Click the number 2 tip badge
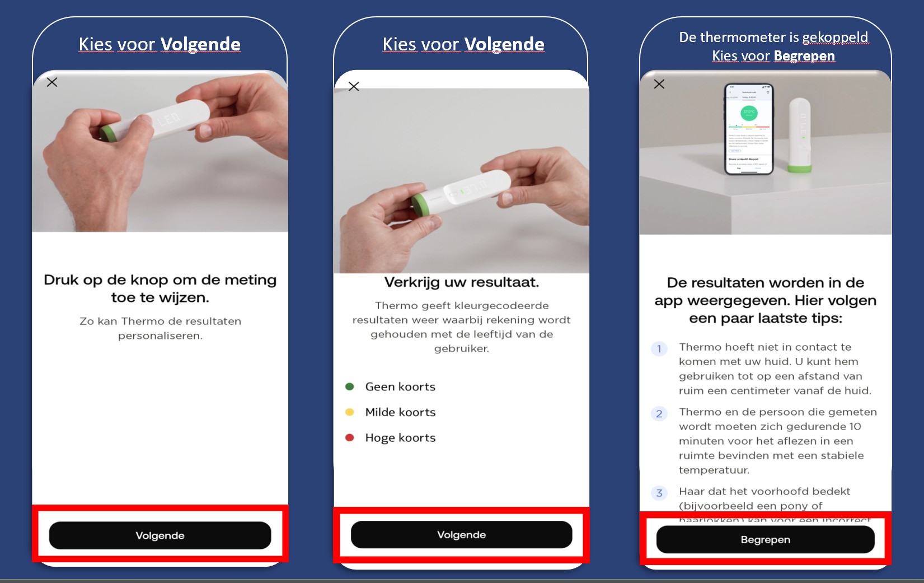 (x=659, y=414)
